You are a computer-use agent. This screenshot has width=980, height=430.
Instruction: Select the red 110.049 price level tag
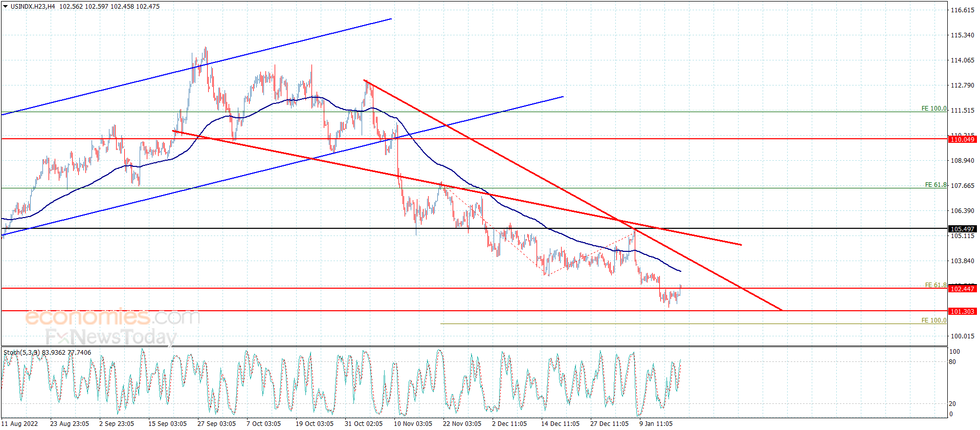pos(962,139)
